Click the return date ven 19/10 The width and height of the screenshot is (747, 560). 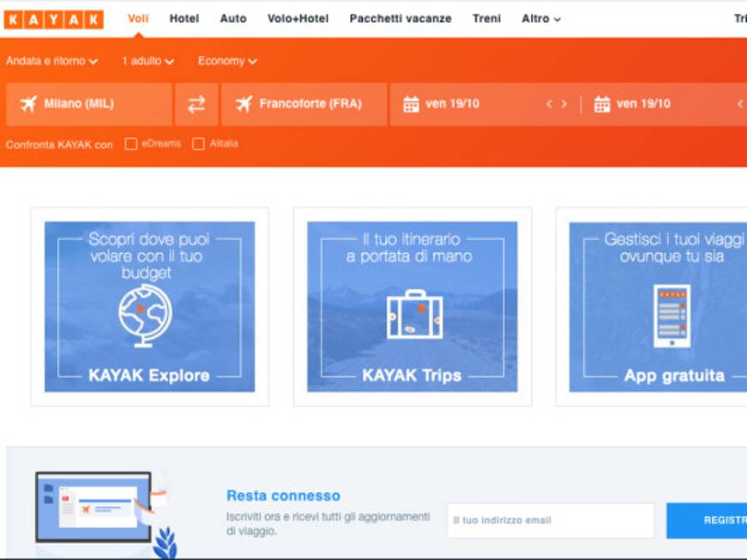pyautogui.click(x=643, y=104)
